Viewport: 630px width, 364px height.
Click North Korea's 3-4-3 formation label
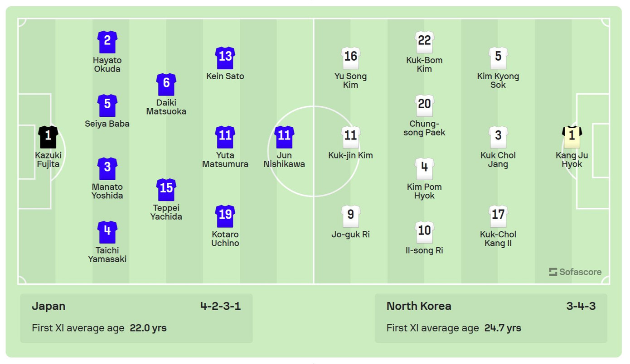click(x=581, y=306)
